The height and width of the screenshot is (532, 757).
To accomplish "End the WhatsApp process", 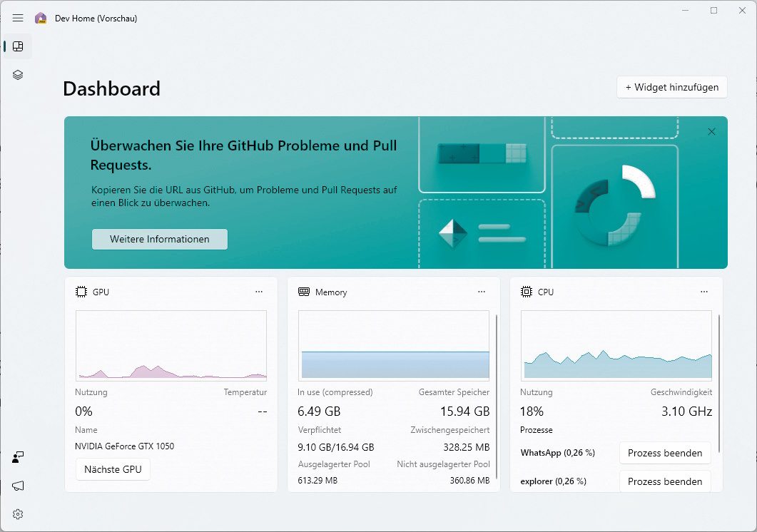I will point(665,453).
